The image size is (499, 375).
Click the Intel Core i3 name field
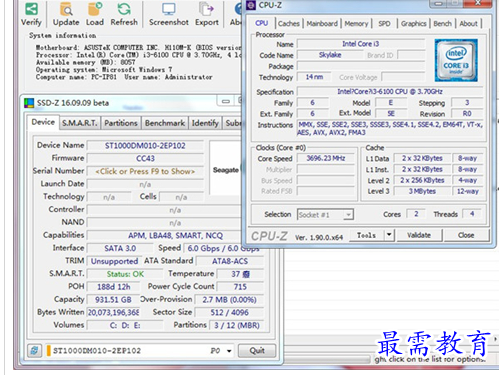pyautogui.click(x=361, y=44)
